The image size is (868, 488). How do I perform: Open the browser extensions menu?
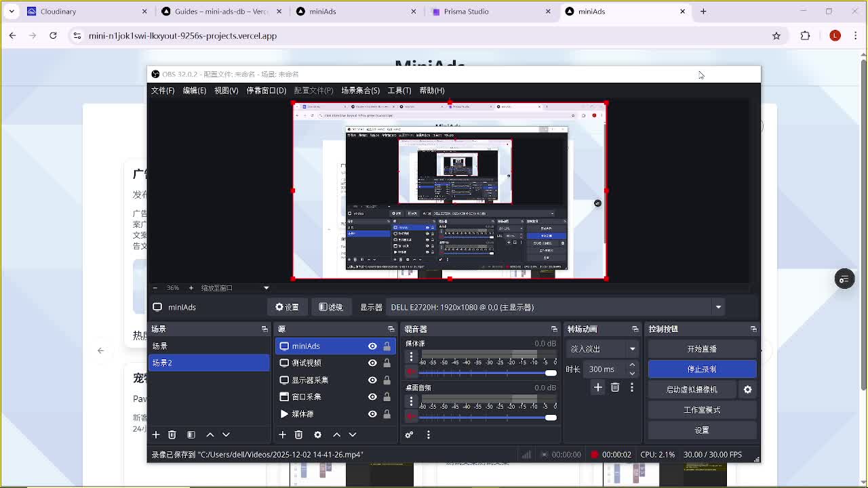click(806, 36)
